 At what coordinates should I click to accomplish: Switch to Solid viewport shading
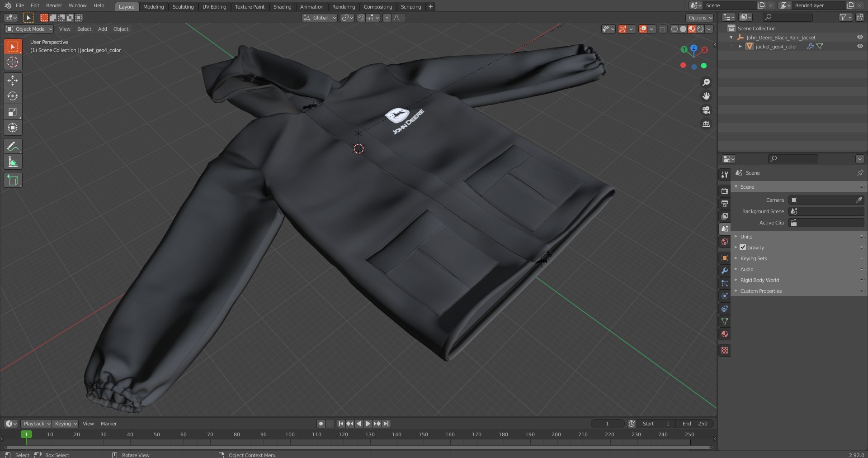683,29
